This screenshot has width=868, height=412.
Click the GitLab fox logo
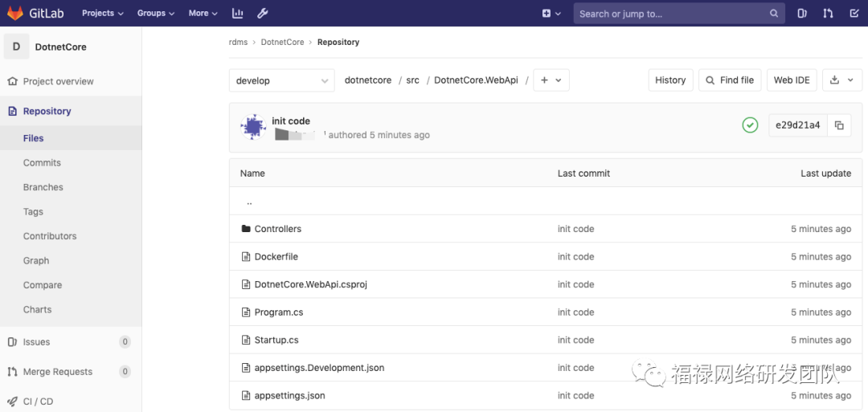pos(15,13)
